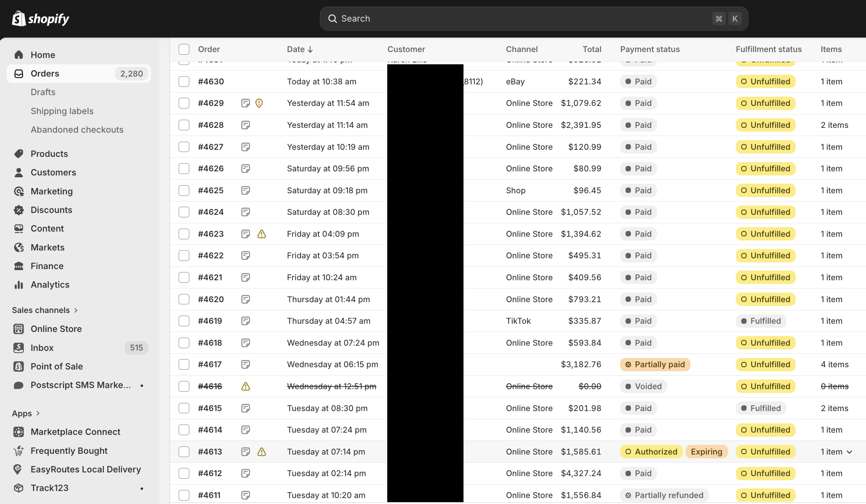The image size is (866, 504).
Task: Go to Abandoned checkouts
Action: point(77,129)
